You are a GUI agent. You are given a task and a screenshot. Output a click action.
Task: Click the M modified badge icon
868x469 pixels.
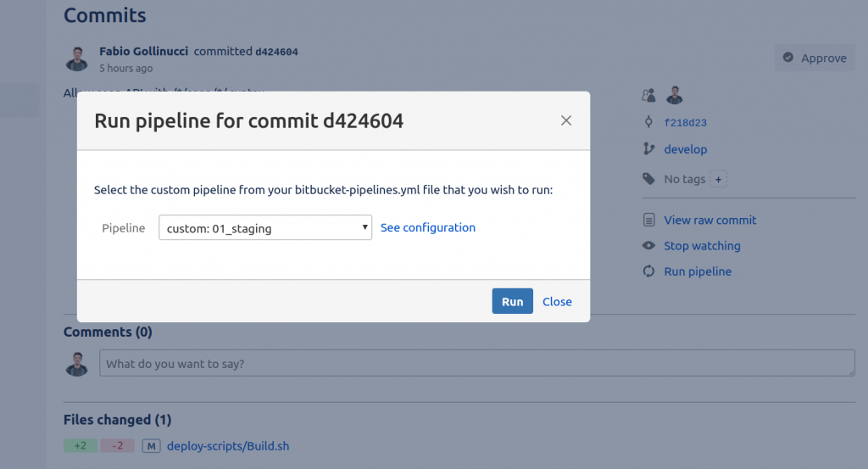point(151,446)
